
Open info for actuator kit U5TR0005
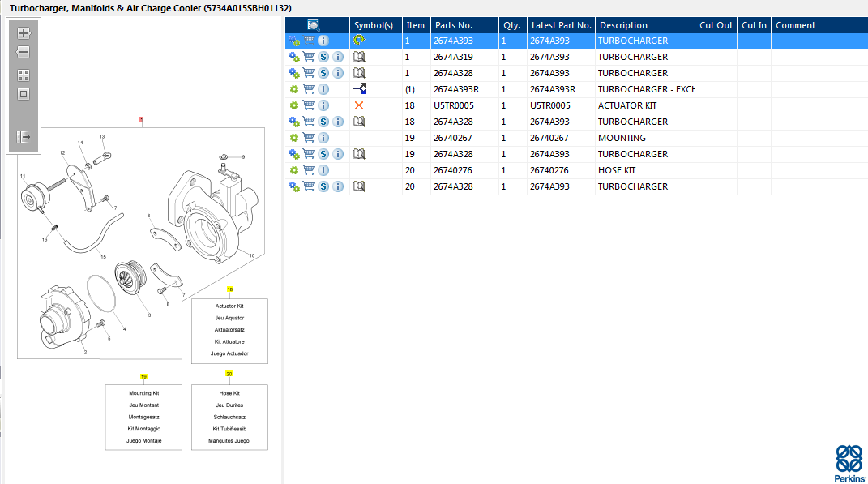(323, 105)
